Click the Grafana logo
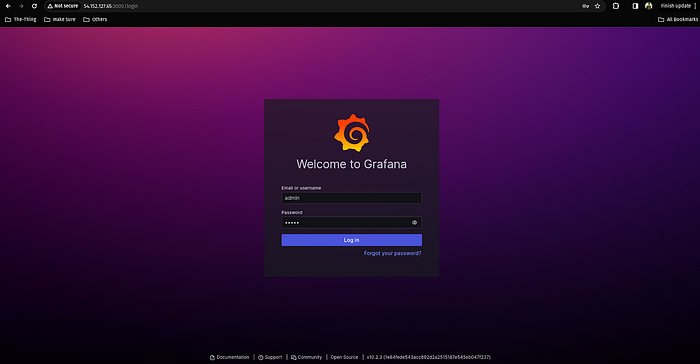Image resolution: width=700 pixels, height=364 pixels. tap(352, 133)
